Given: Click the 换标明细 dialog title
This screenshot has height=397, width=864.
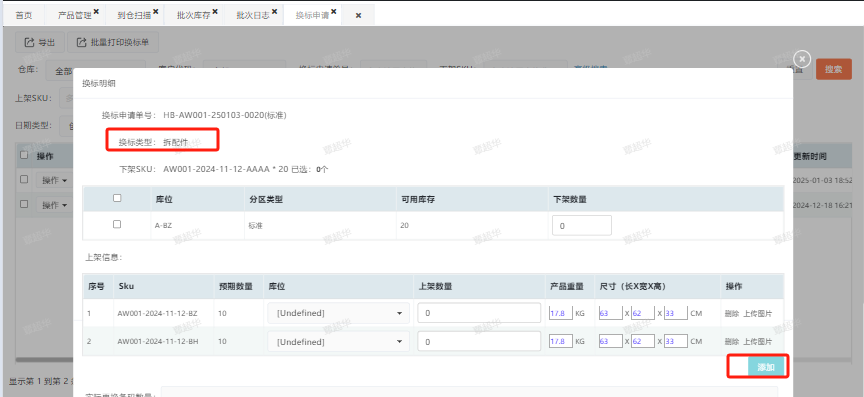Looking at the screenshot, I should 99,83.
